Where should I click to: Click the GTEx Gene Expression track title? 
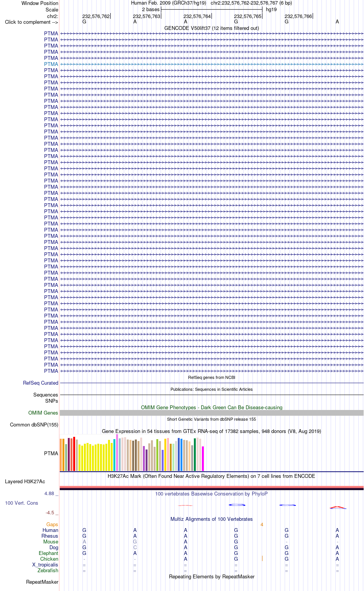(x=212, y=431)
